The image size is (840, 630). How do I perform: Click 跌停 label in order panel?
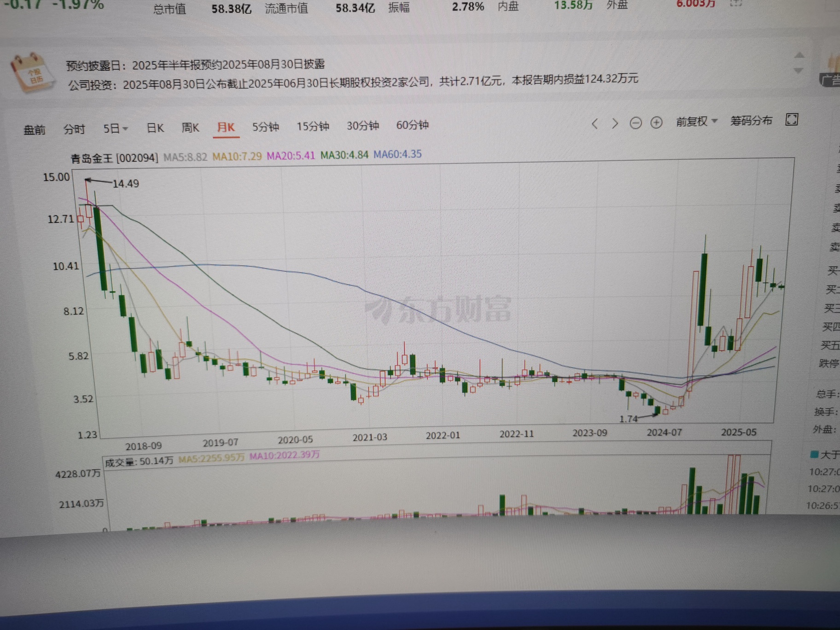[828, 364]
